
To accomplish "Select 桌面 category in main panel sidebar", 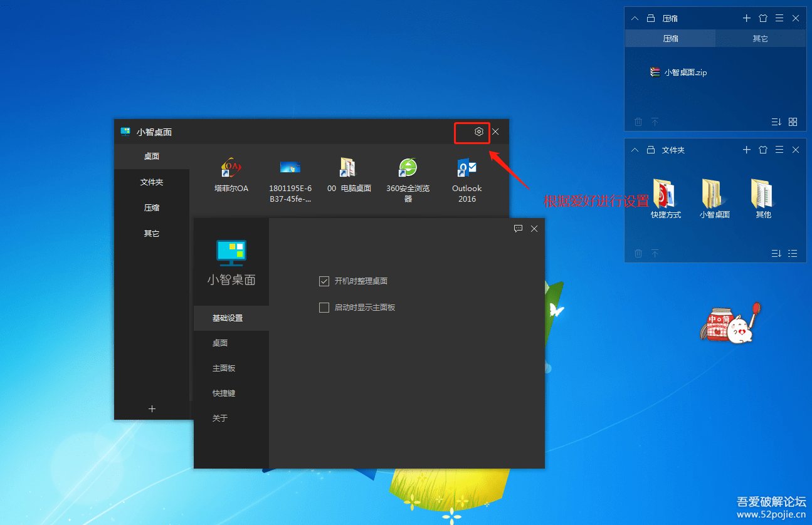I will point(152,157).
